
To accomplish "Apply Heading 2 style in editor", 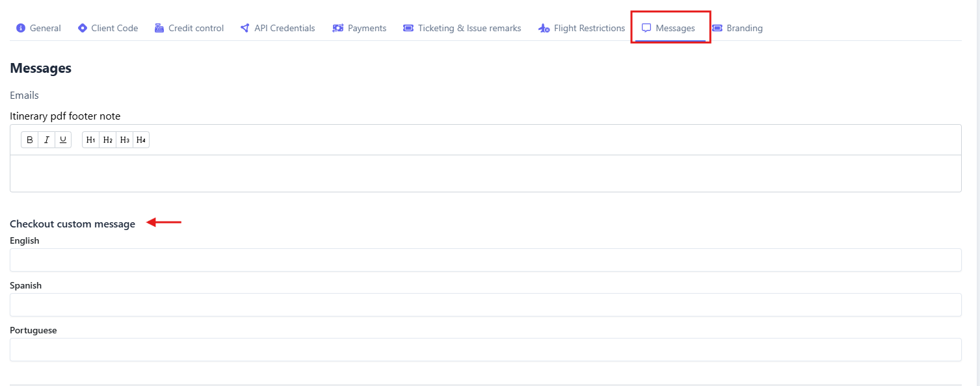I will [x=108, y=140].
